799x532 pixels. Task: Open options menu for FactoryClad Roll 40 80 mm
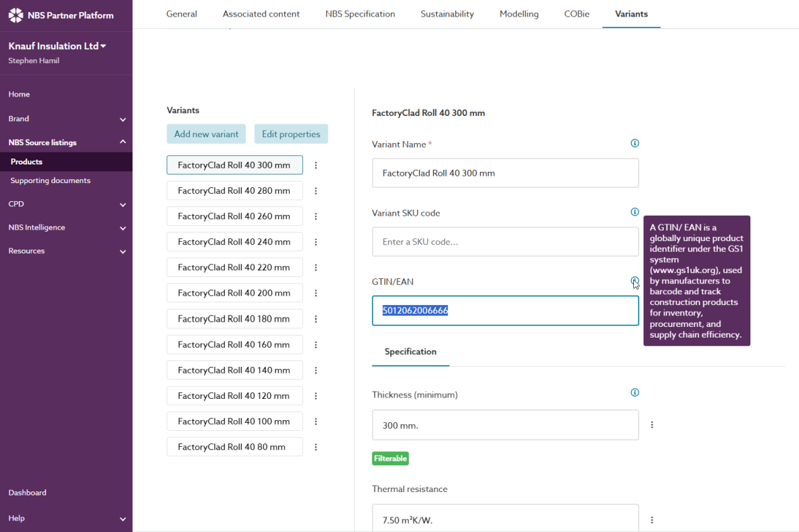[316, 447]
